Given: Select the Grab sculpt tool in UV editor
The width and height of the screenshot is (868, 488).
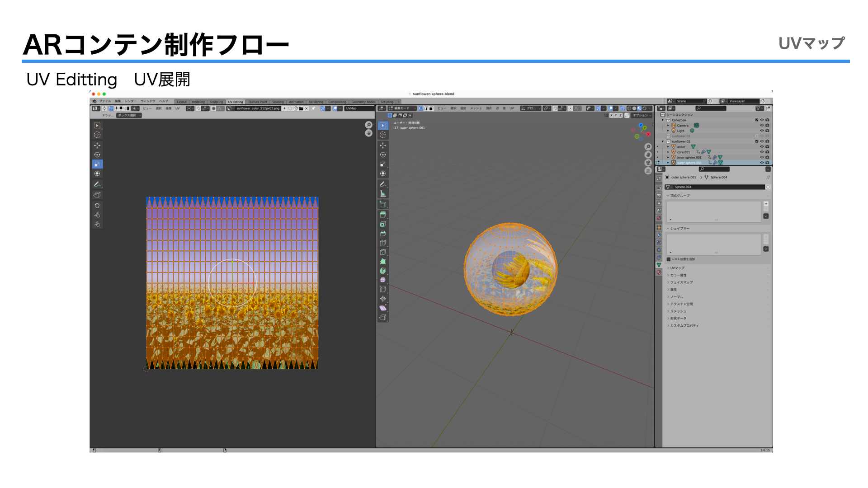Looking at the screenshot, I should [97, 205].
